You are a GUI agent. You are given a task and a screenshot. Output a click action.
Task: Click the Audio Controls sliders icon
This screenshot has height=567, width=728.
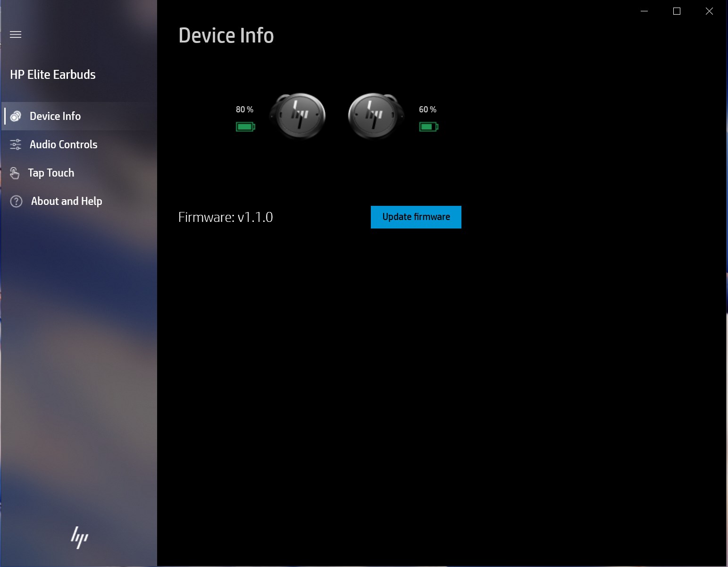click(x=16, y=144)
